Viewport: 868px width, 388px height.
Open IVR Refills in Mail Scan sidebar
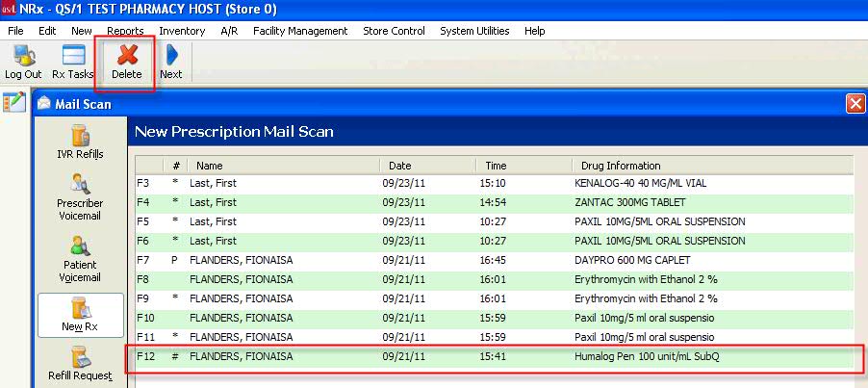click(x=80, y=142)
